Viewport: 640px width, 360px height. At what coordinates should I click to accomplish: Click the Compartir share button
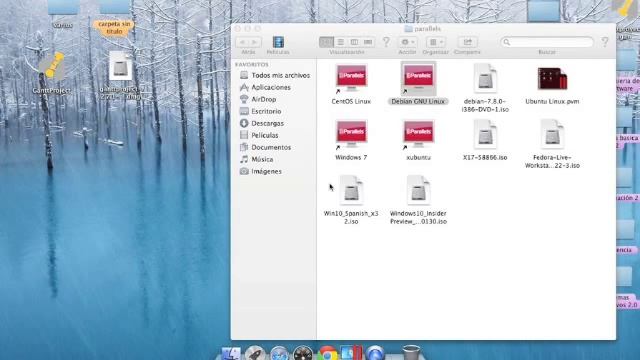click(467, 42)
